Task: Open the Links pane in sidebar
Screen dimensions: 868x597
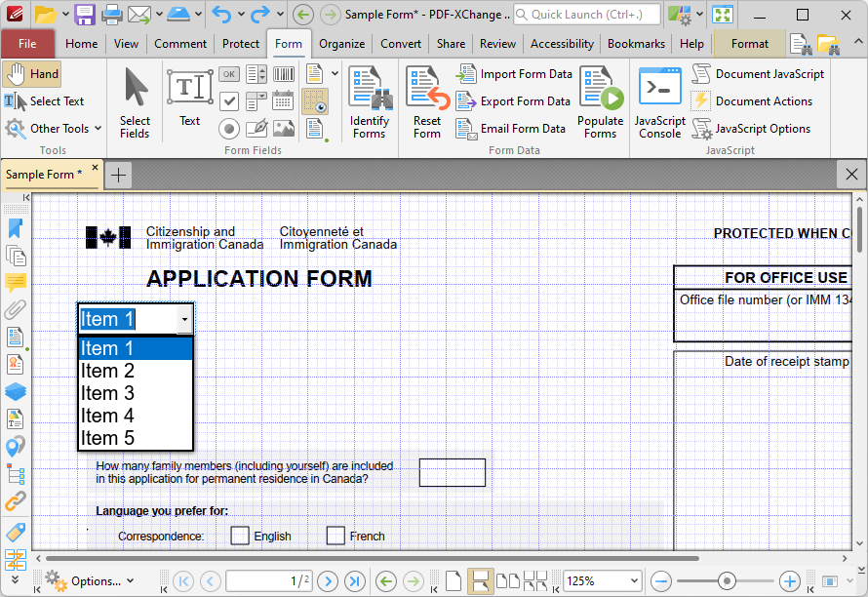Action: (16, 501)
